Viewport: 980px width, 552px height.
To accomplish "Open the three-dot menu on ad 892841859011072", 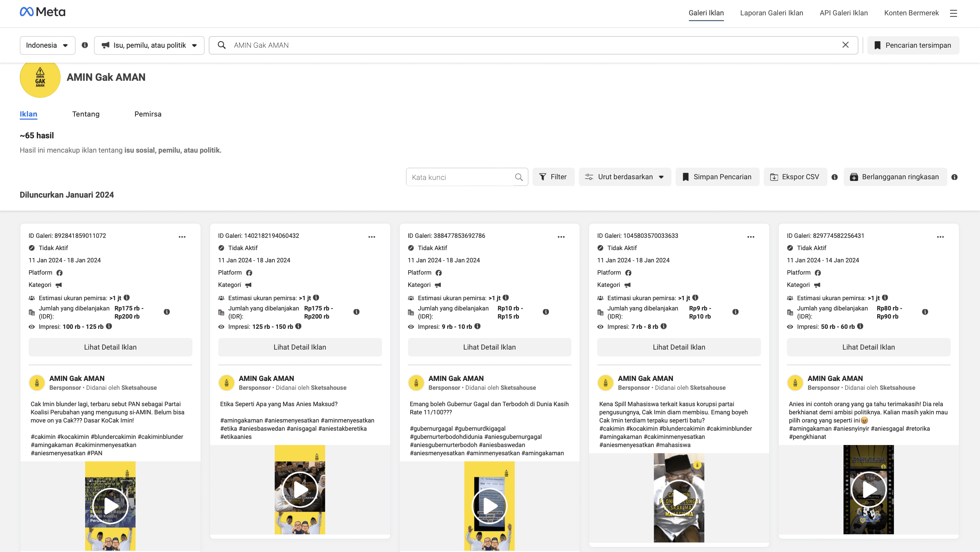I will tap(182, 237).
